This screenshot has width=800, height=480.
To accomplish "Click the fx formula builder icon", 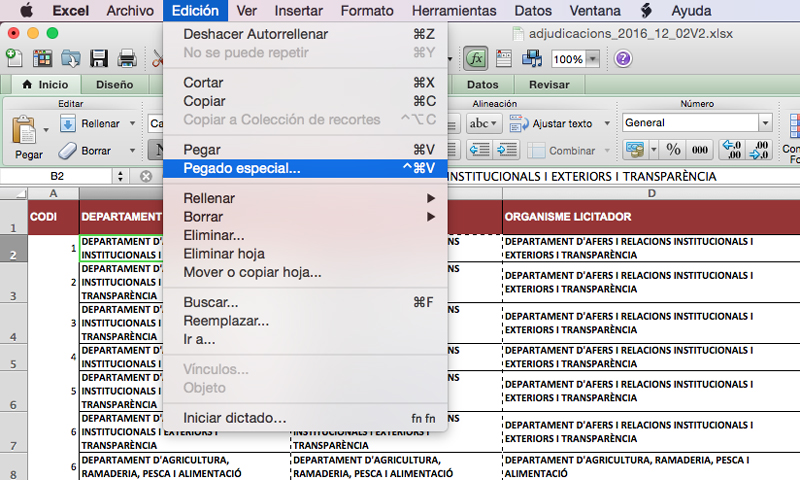I will 476,59.
